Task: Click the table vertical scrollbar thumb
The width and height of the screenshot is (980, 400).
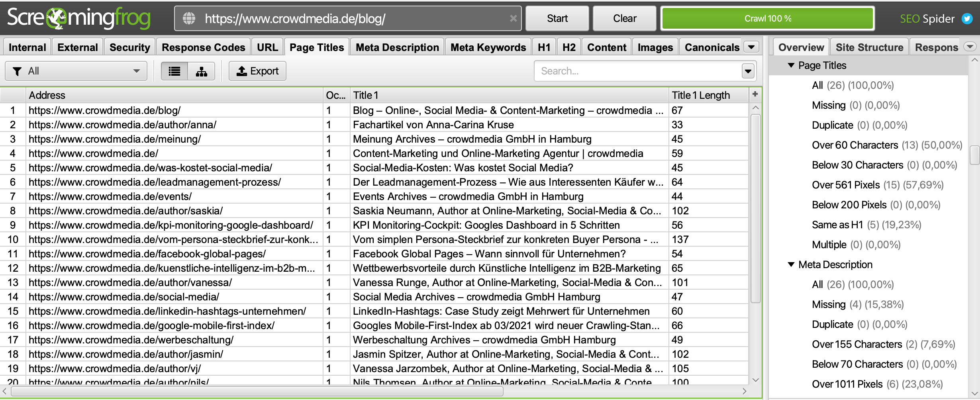Action: tap(756, 208)
